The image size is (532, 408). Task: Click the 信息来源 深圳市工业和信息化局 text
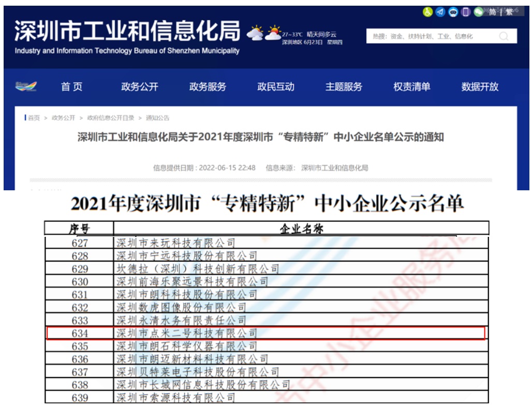317,168
